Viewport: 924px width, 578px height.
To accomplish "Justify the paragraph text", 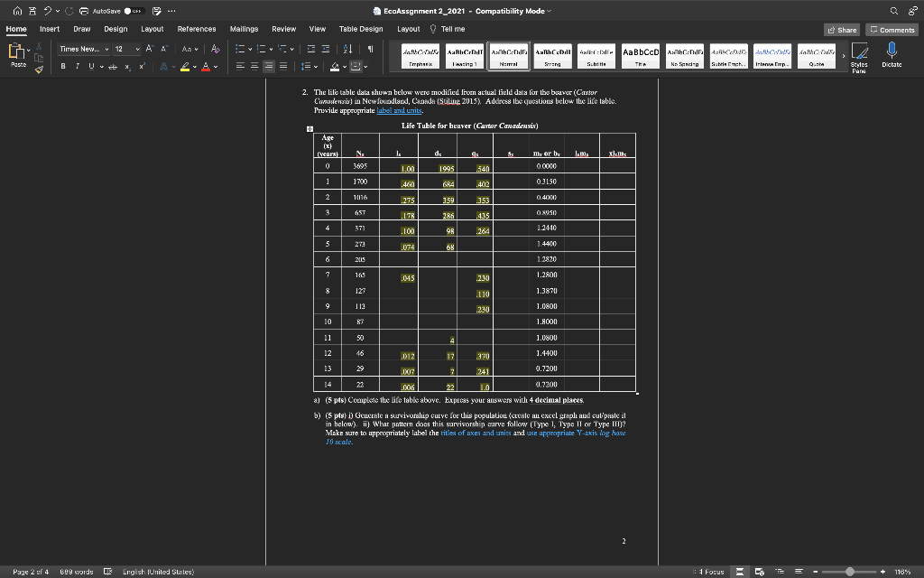I will click(283, 67).
